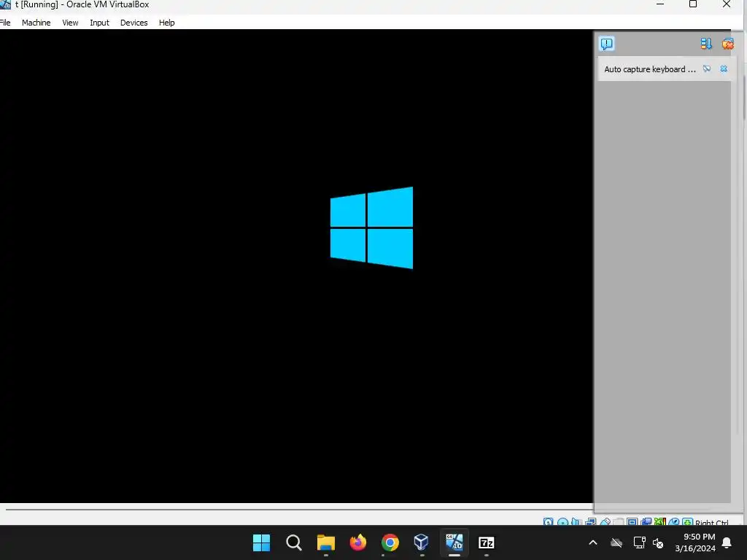Delete all finished notifications
This screenshot has width=747, height=560.
[727, 44]
